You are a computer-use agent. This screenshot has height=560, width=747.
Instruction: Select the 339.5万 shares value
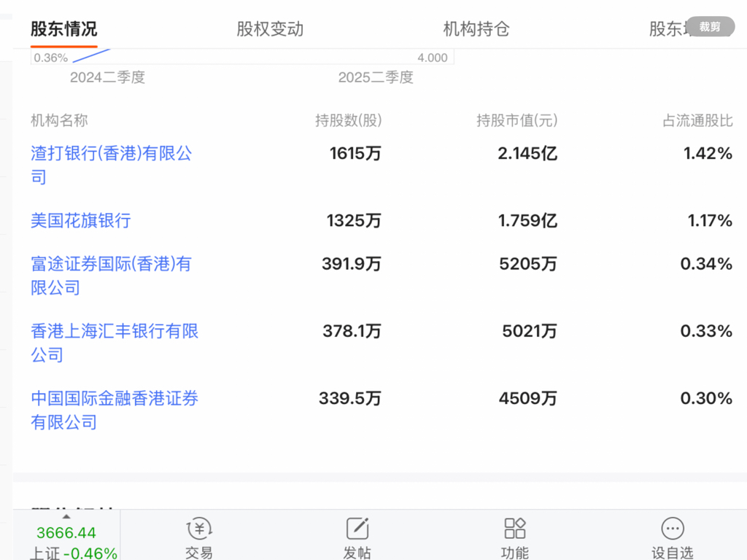pyautogui.click(x=350, y=398)
